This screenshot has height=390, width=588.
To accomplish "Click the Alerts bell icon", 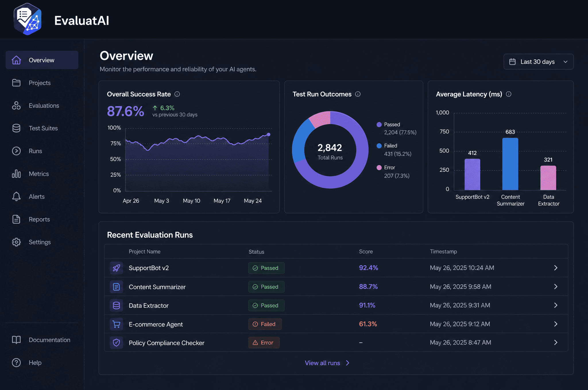I will pos(16,196).
